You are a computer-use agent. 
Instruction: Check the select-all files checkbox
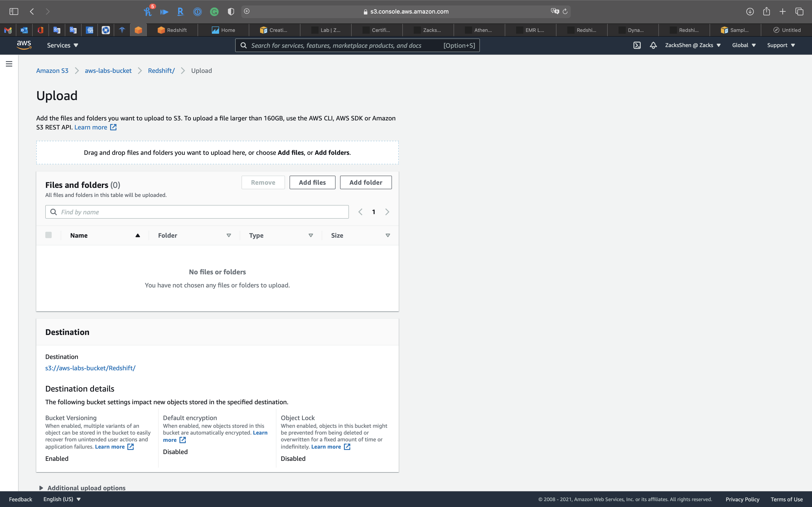(49, 235)
